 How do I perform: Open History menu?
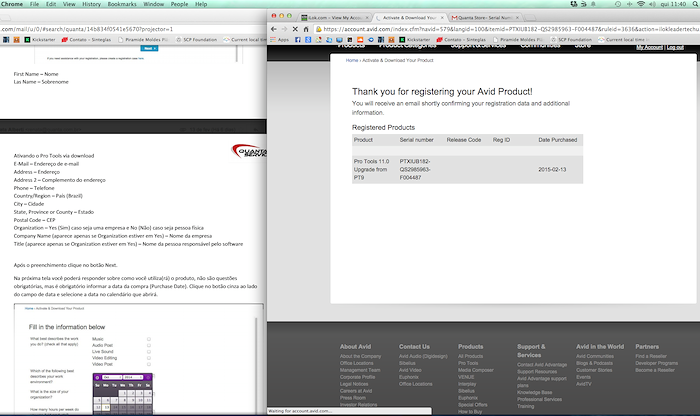(91, 4)
